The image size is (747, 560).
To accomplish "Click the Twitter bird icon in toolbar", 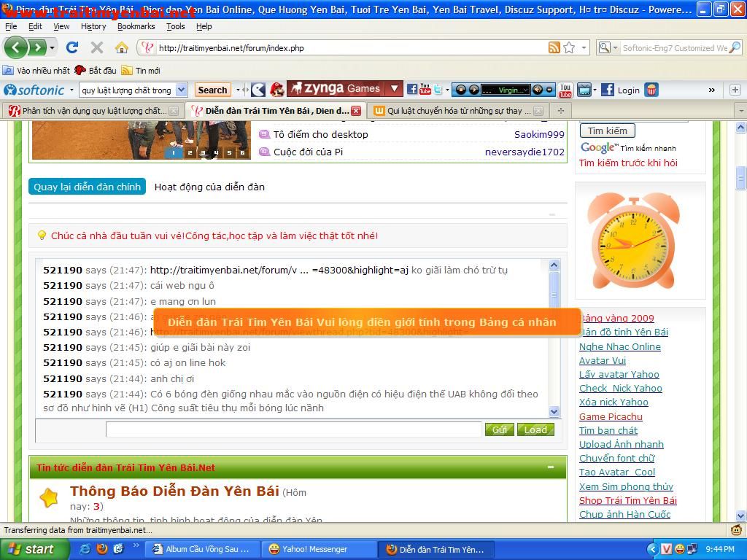I will (438, 90).
